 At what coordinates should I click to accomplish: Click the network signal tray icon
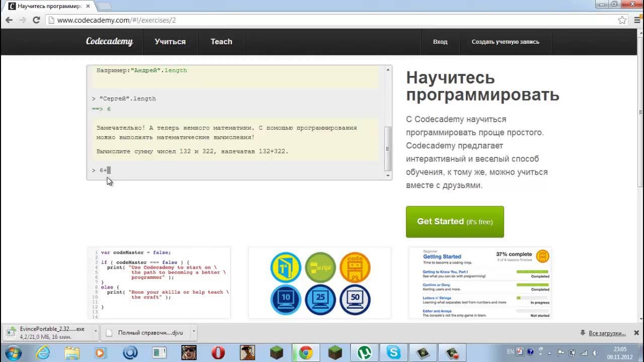click(x=584, y=352)
